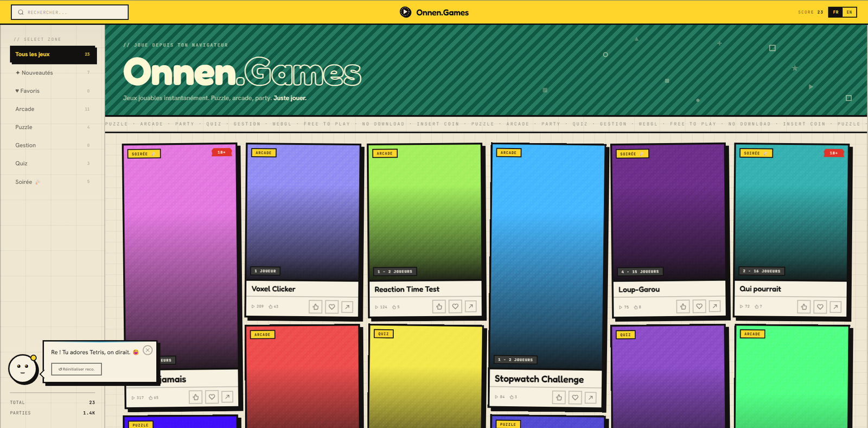Launch Stopwatch Challenge via arrow icon
The image size is (868, 428).
[x=591, y=398]
